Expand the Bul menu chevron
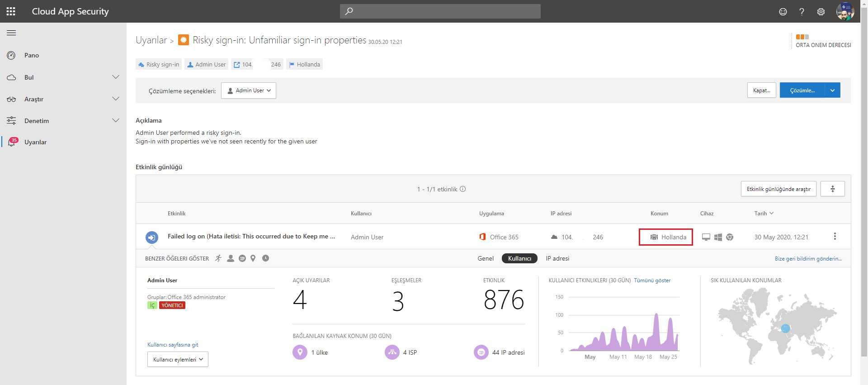Image resolution: width=868 pixels, height=385 pixels. (x=116, y=77)
